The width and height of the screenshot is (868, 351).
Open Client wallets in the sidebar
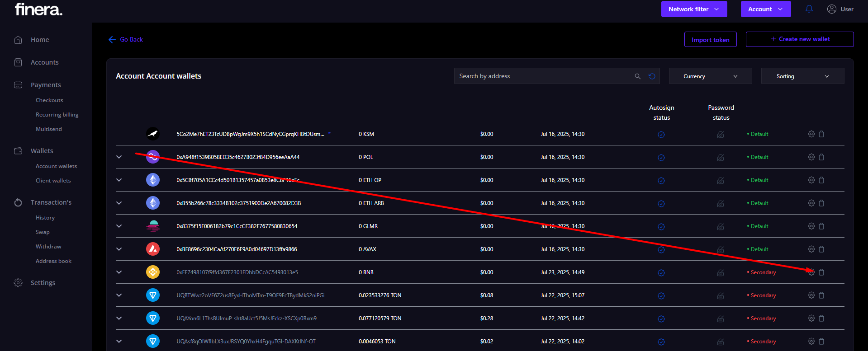coord(53,181)
